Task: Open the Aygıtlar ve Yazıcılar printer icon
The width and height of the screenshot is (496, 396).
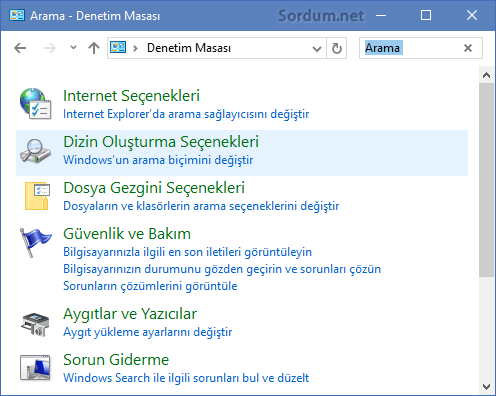Action: [35, 324]
